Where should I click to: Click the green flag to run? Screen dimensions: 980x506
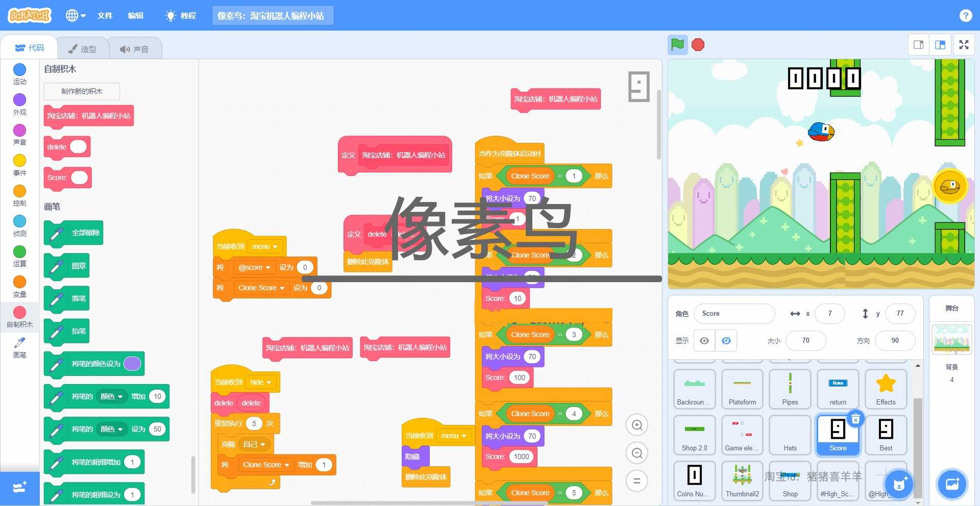pos(677,45)
